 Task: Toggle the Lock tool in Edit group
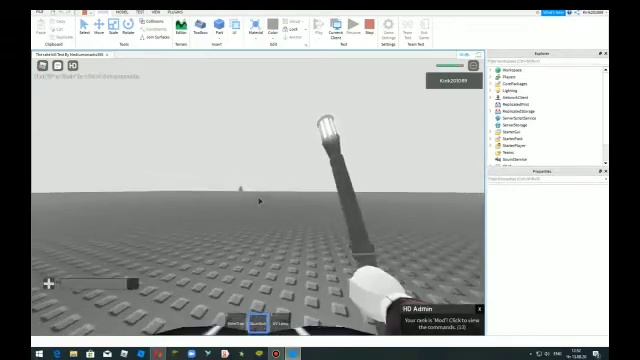290,29
